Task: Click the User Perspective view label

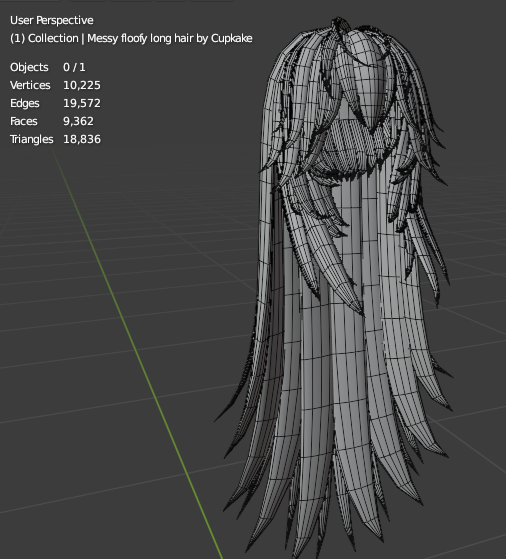Action: (x=52, y=20)
